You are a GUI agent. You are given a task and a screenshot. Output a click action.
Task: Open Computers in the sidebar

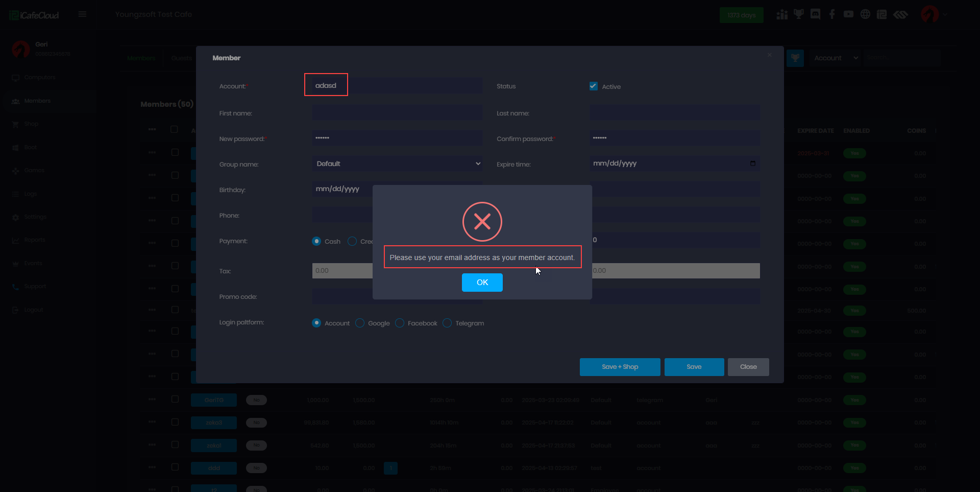(x=40, y=78)
